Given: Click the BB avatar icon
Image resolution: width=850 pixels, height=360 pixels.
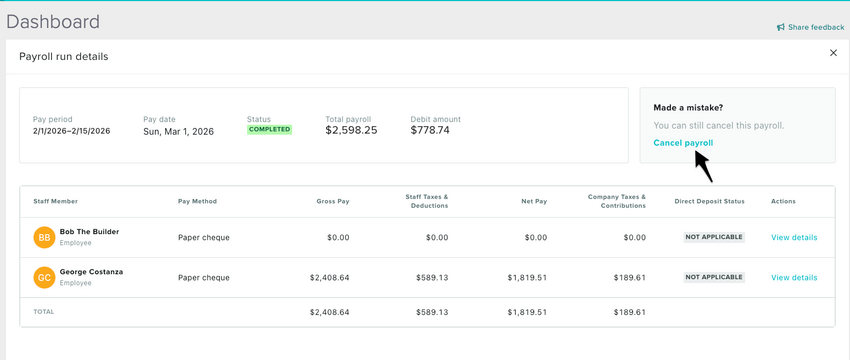Looking at the screenshot, I should click(x=44, y=237).
